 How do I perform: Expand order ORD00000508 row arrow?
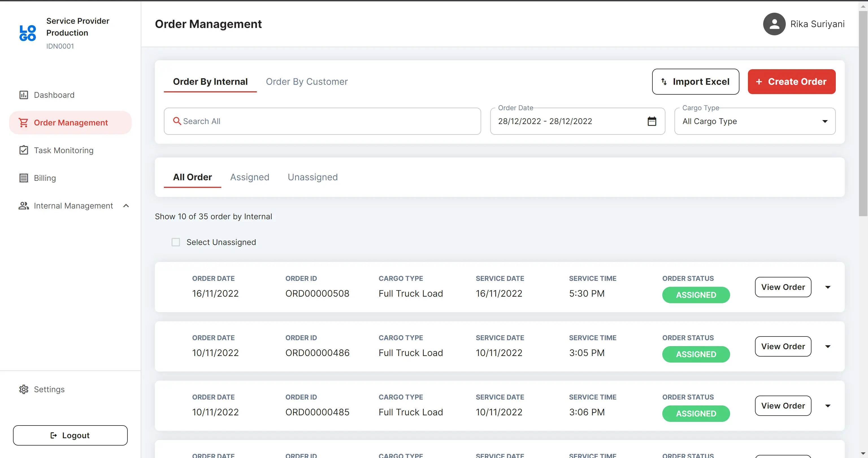coord(828,287)
